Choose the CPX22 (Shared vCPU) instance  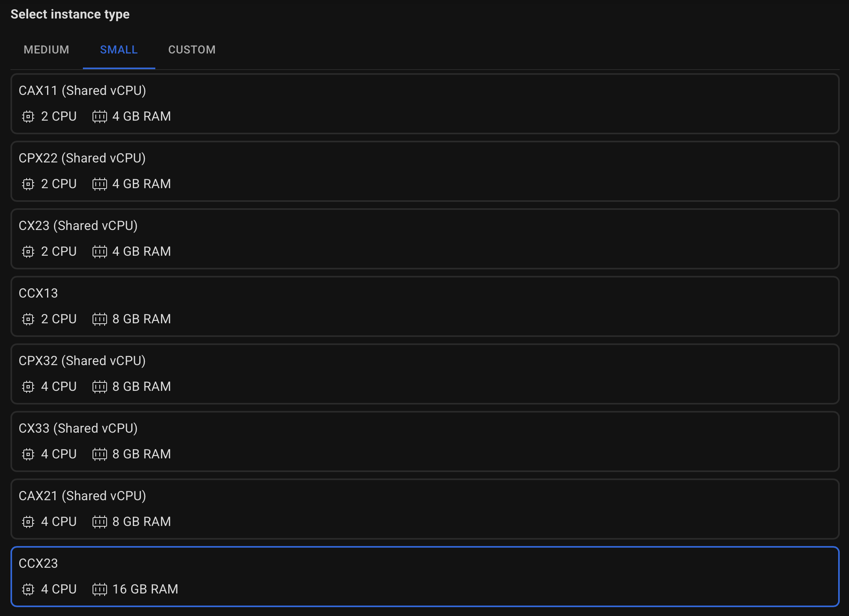424,171
